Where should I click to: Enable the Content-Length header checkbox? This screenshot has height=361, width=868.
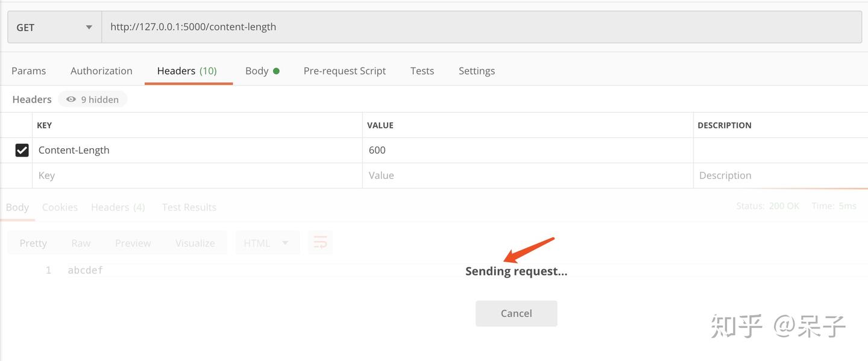tap(22, 149)
